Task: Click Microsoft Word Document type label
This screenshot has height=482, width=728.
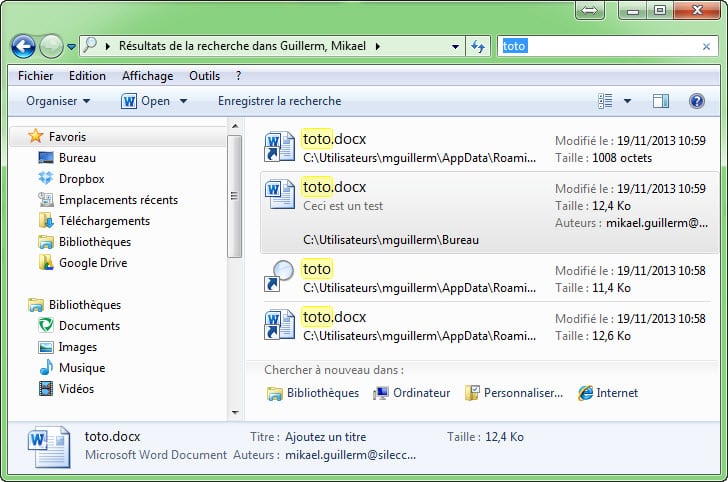Action: point(156,455)
